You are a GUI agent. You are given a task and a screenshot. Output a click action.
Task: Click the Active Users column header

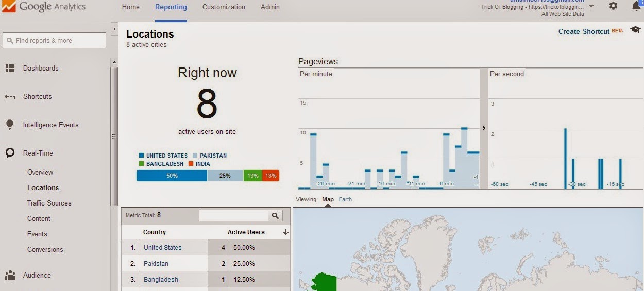point(246,232)
